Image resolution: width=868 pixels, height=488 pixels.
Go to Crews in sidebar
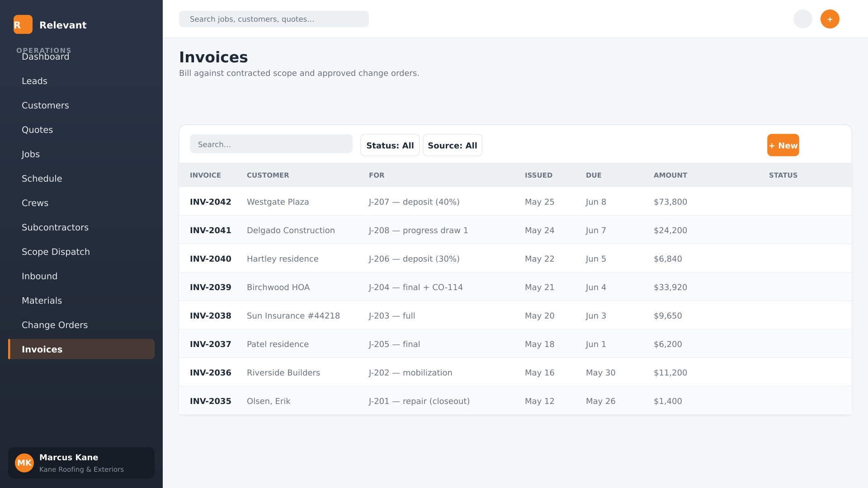pyautogui.click(x=81, y=203)
